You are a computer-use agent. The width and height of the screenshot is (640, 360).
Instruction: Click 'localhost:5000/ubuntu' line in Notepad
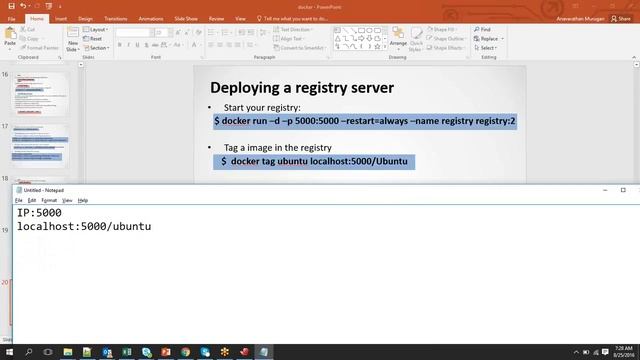84,227
